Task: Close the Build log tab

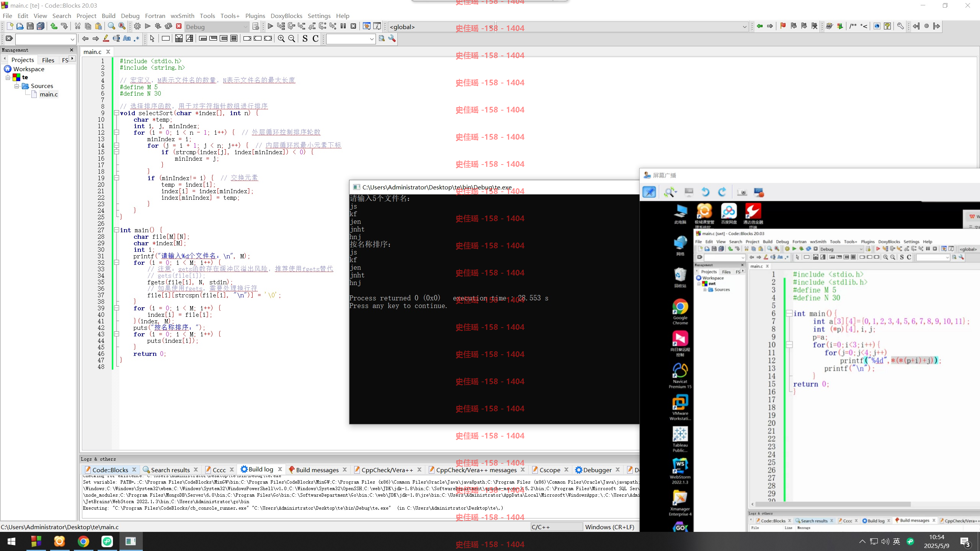Action: coord(280,469)
